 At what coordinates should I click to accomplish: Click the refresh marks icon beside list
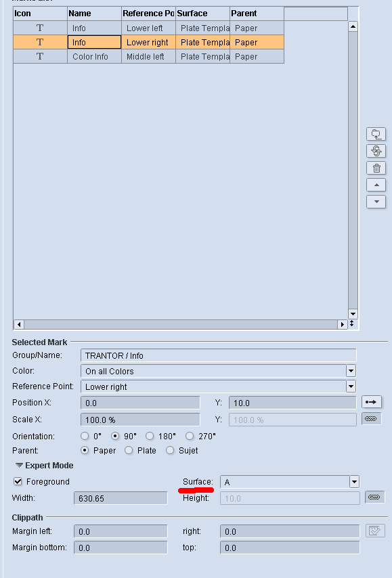(376, 151)
